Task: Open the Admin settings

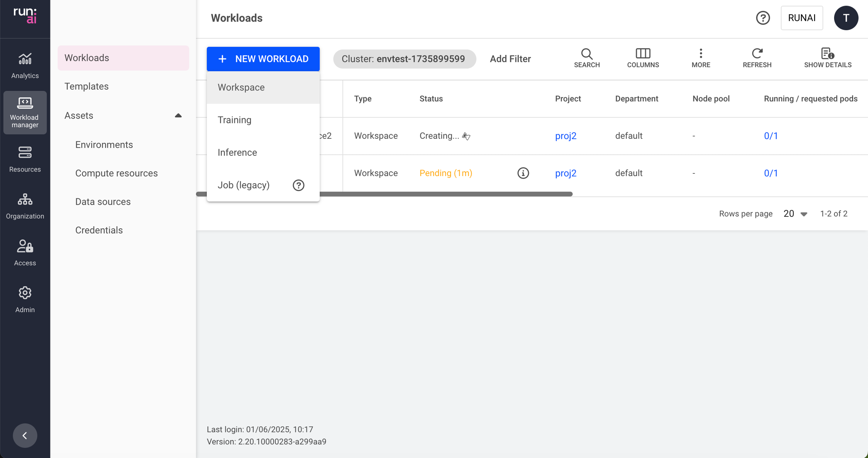Action: 25,299
